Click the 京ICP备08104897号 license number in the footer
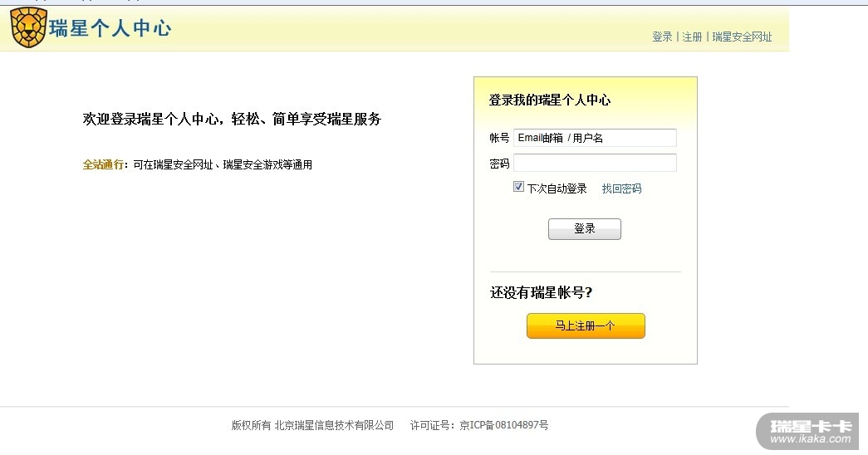The image size is (868, 455). [x=504, y=425]
